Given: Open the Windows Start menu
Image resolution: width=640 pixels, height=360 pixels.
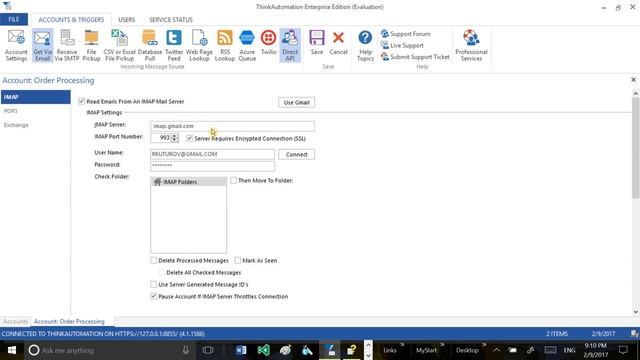Looking at the screenshot, I should pyautogui.click(x=12, y=350).
